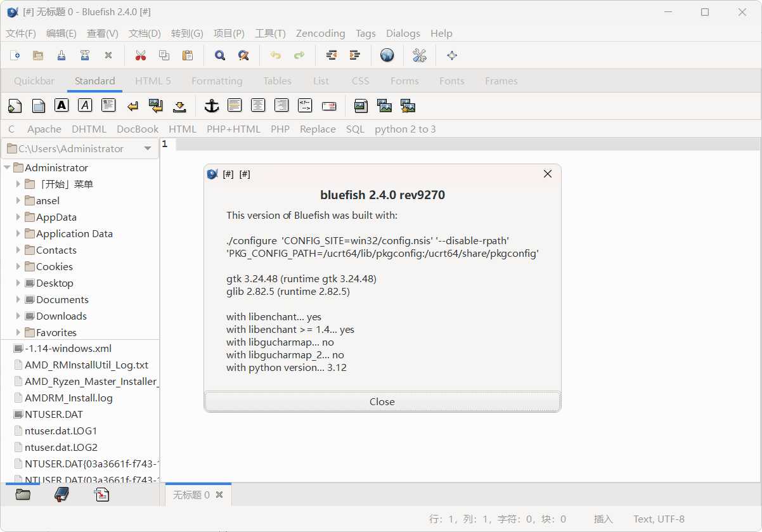Open the Quickstart document wizard icon
Image resolution: width=762 pixels, height=532 pixels.
pyautogui.click(x=15, y=105)
